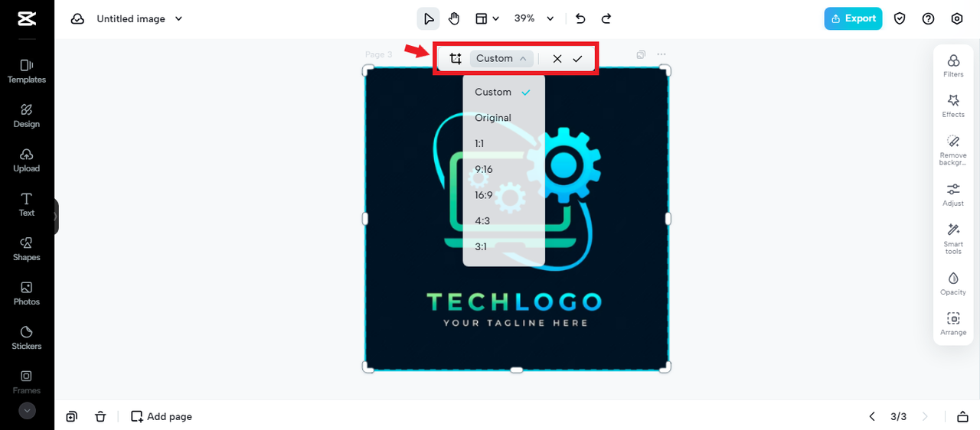Select Remove background tool
This screenshot has width=980, height=430.
pos(953,150)
